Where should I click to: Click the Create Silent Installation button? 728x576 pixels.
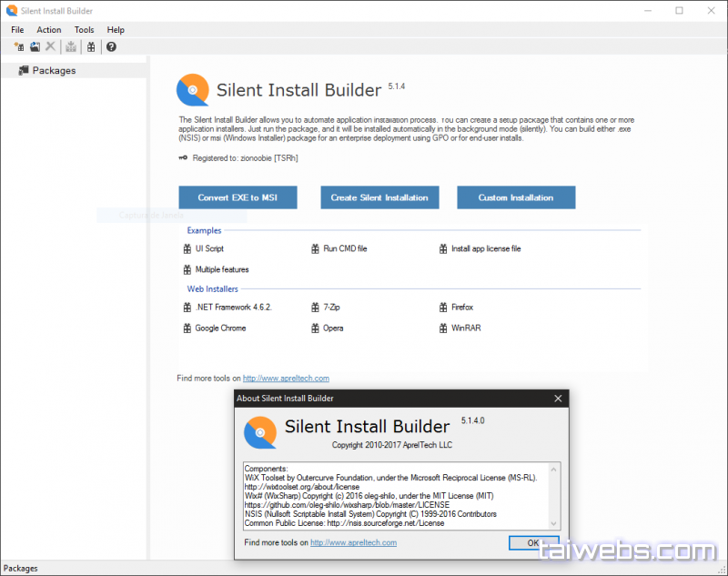coord(379,197)
